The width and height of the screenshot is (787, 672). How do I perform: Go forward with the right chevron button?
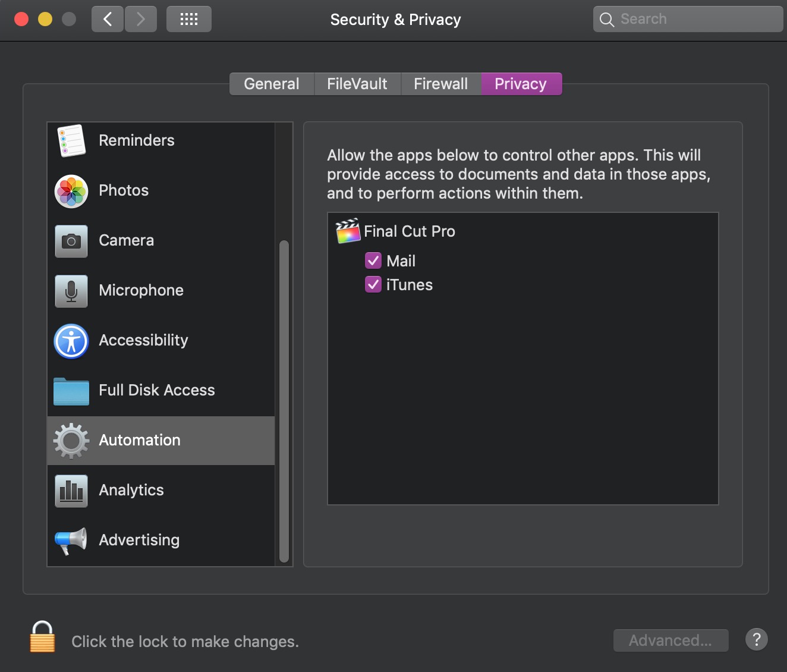click(x=141, y=19)
